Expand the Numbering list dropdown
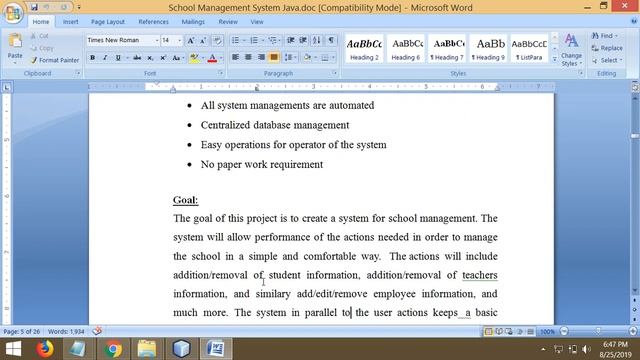The image size is (640, 360). tap(262, 40)
